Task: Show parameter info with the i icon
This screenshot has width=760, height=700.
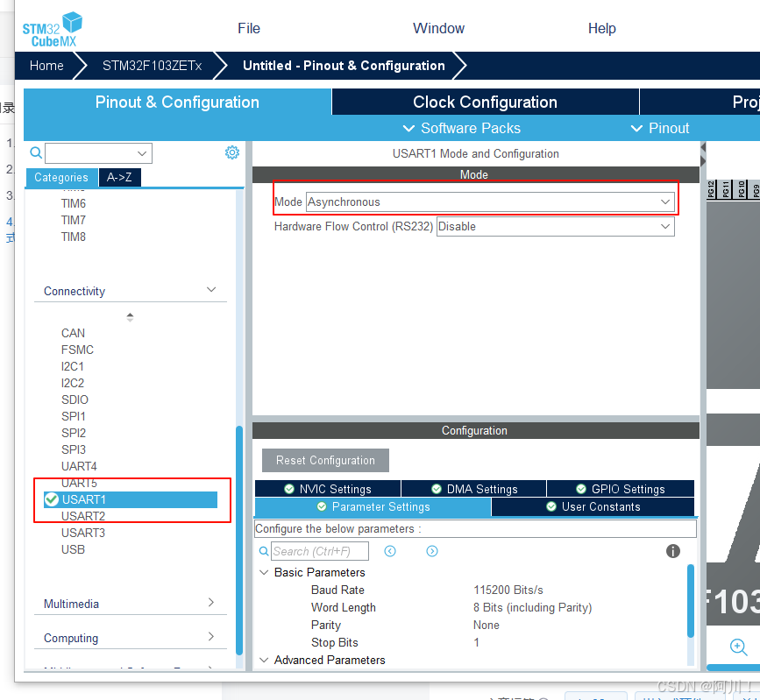Action: pos(672,551)
